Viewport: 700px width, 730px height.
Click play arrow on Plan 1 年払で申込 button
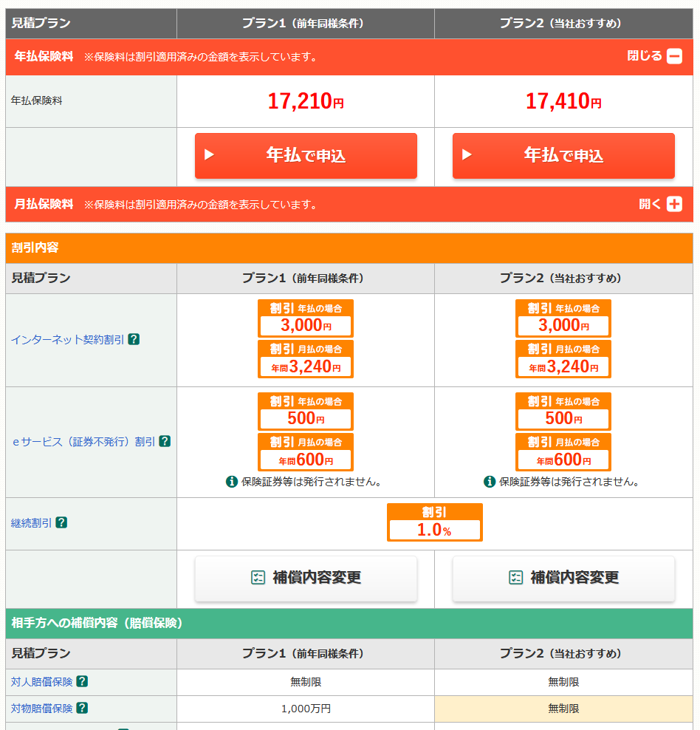click(x=209, y=154)
